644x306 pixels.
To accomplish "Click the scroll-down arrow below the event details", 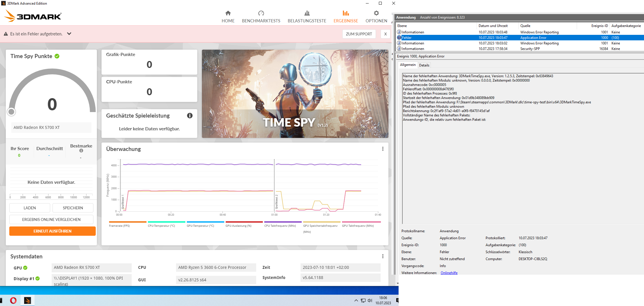I will (397, 283).
